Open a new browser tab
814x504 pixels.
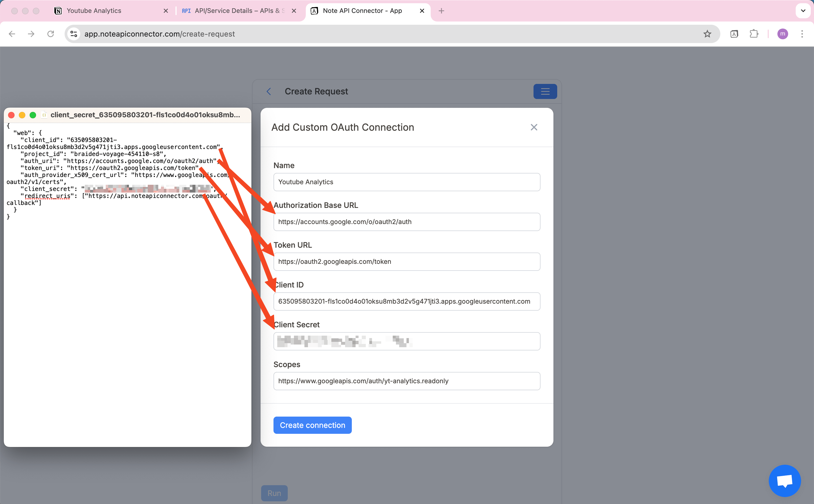pyautogui.click(x=441, y=11)
